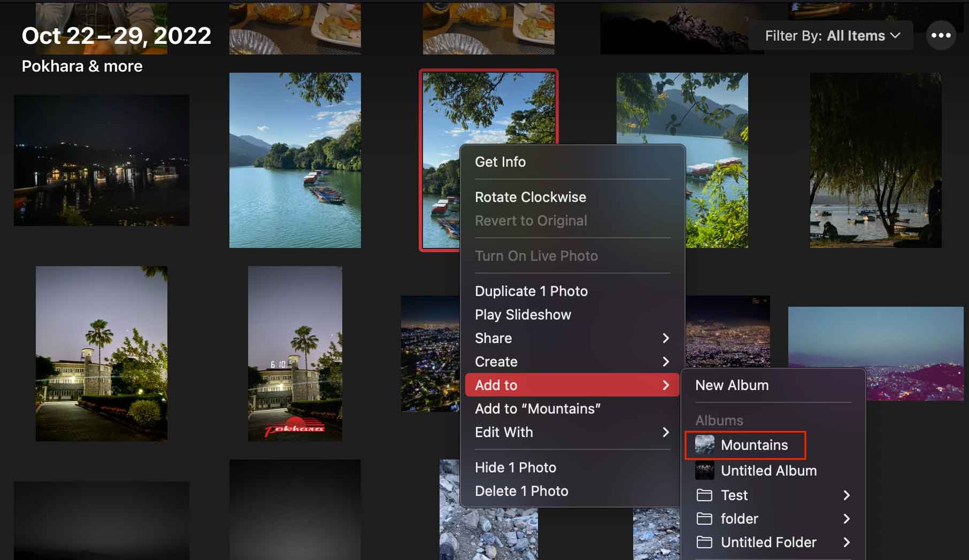Expand the Share submenu arrow
This screenshot has height=560, width=969.
pos(666,338)
